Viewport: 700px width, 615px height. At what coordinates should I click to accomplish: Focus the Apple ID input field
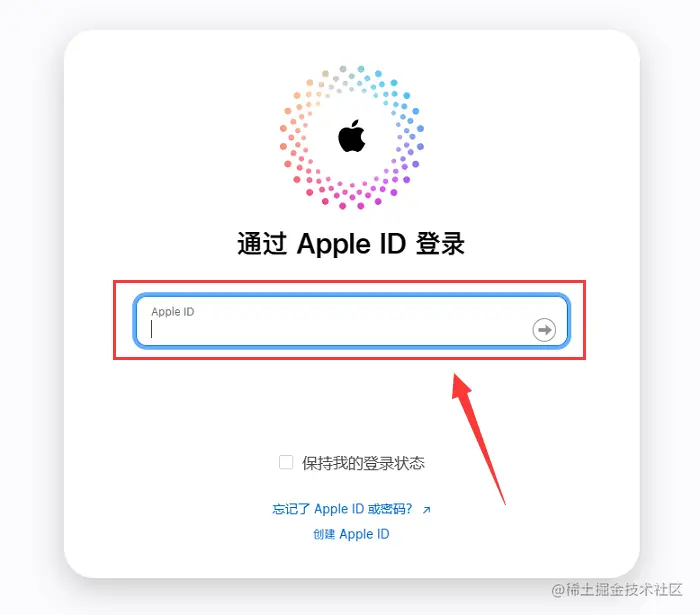point(351,320)
